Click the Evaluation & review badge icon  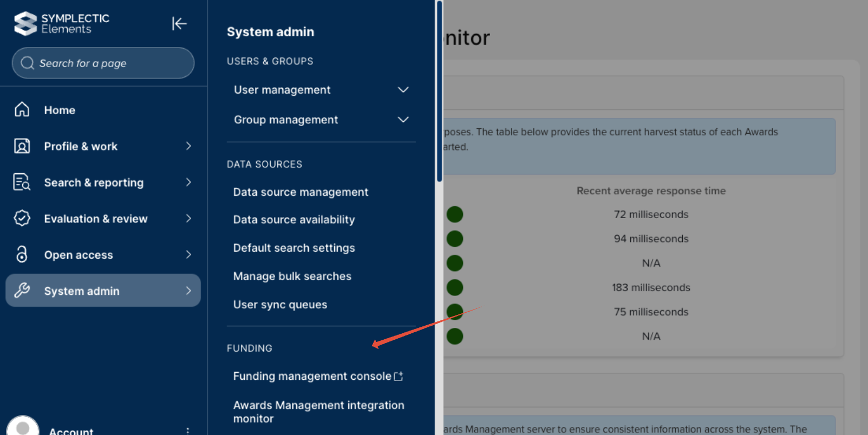[x=22, y=219]
